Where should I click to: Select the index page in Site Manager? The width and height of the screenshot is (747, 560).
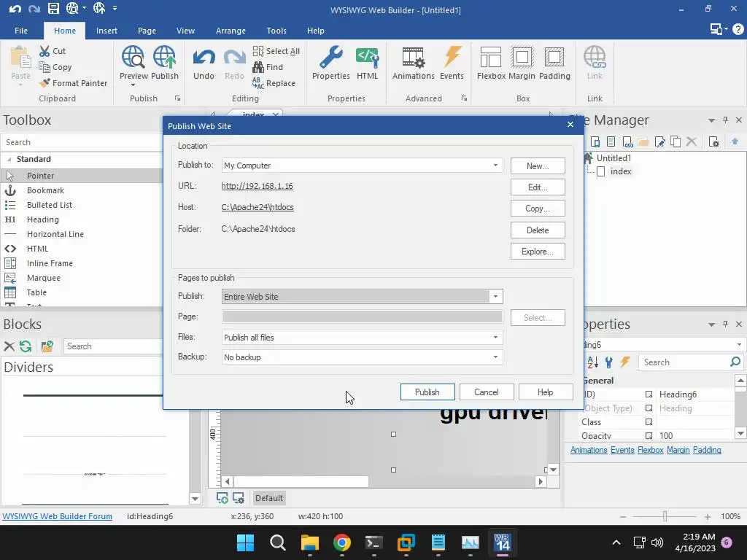tap(620, 171)
